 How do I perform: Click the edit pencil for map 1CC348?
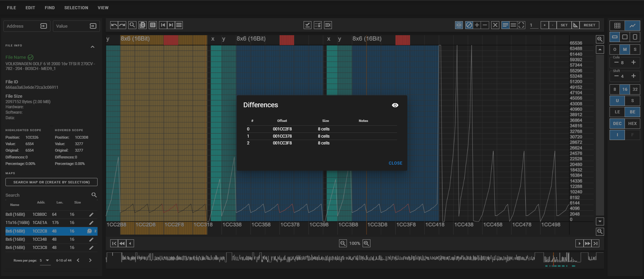tap(91, 239)
